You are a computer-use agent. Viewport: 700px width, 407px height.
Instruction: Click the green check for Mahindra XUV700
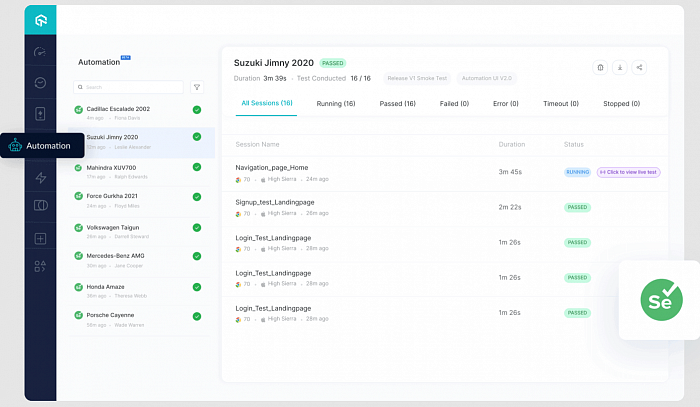(197, 167)
